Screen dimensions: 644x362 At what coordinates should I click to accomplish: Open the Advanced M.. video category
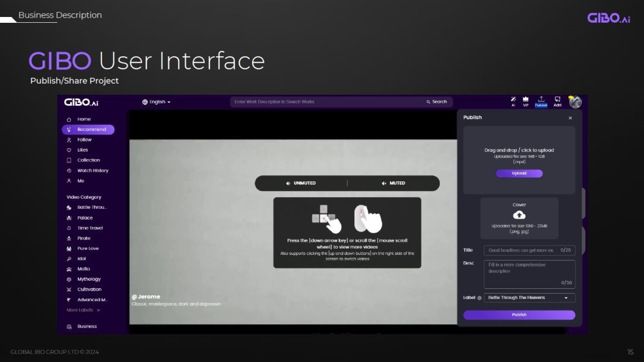pos(87,299)
